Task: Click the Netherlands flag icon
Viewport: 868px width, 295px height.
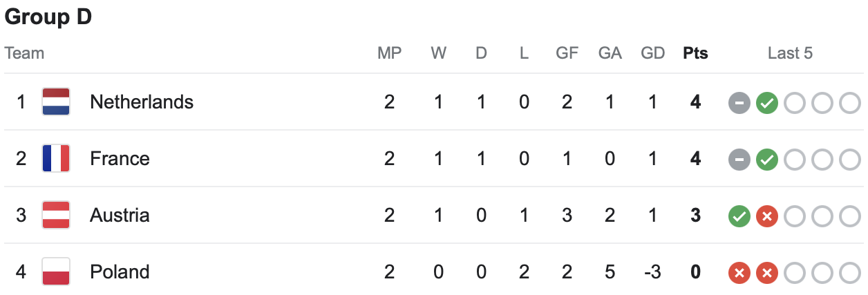Action: [x=56, y=102]
